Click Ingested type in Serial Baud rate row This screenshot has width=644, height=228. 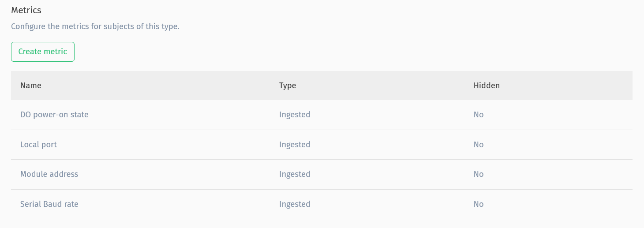(295, 204)
